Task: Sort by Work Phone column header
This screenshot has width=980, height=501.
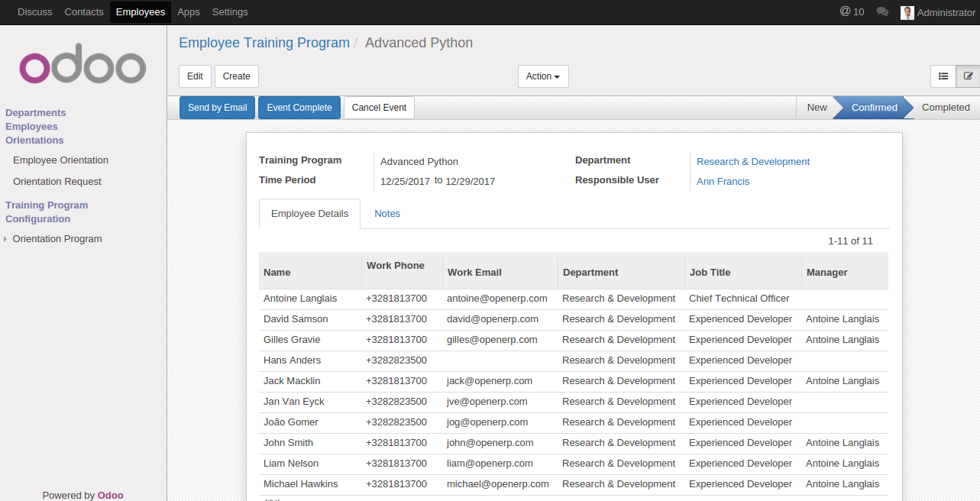Action: point(403,271)
